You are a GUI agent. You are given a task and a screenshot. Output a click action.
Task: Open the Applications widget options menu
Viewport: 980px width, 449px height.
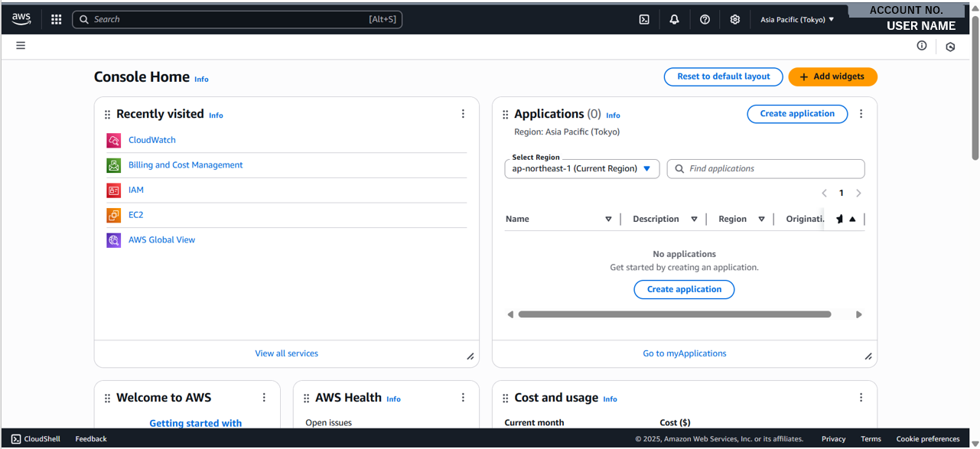(x=861, y=114)
